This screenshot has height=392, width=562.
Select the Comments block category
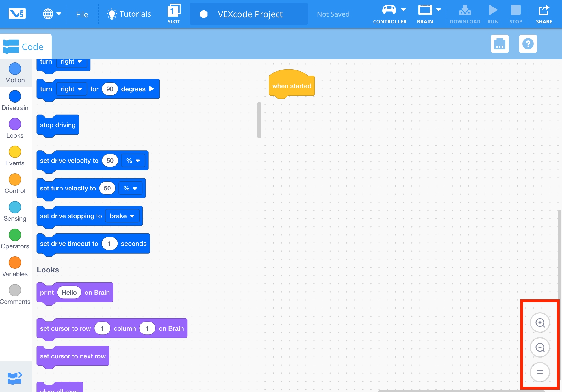(x=15, y=294)
